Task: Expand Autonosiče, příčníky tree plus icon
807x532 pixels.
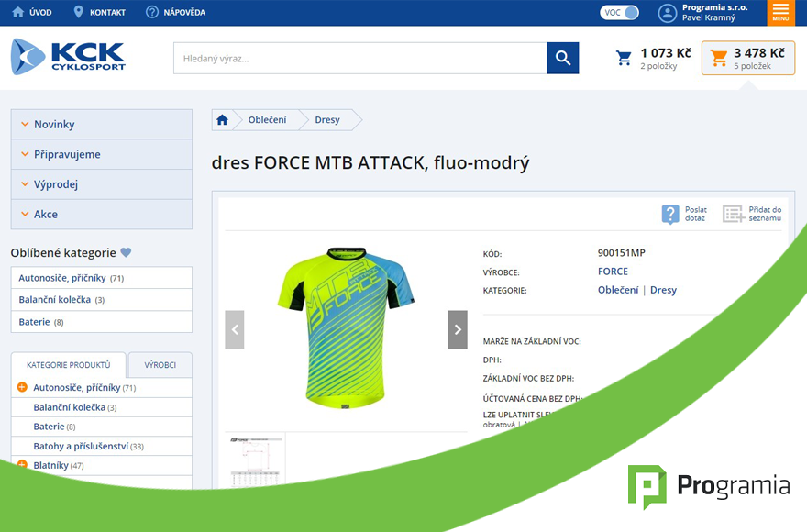Action: click(x=22, y=387)
